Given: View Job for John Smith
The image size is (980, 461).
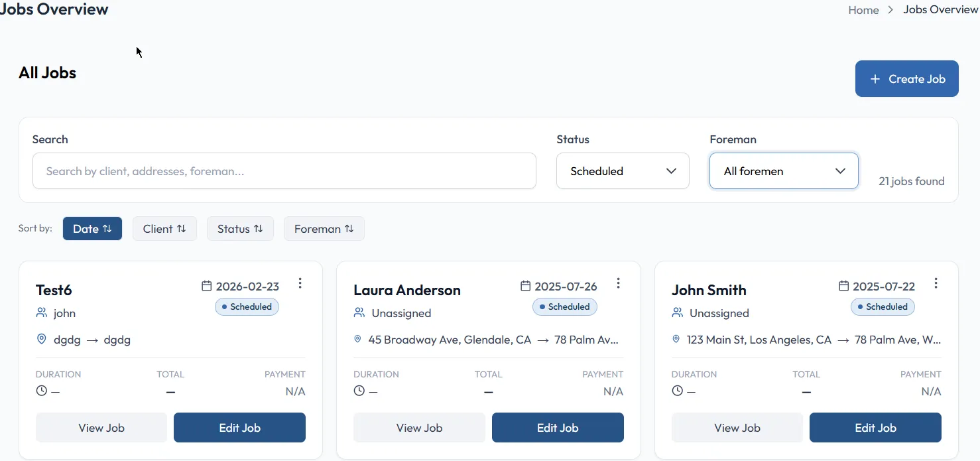Looking at the screenshot, I should [737, 428].
